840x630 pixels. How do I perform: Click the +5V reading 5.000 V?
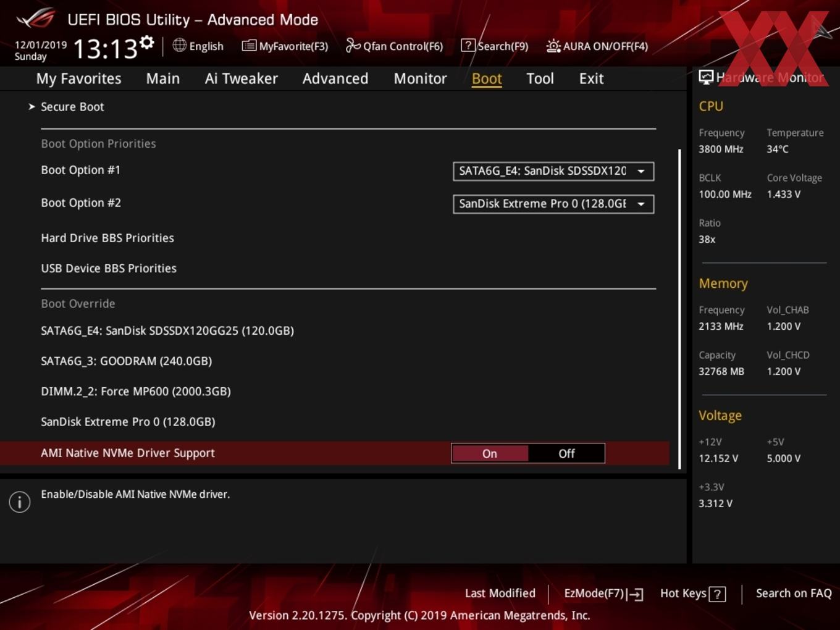click(x=783, y=458)
